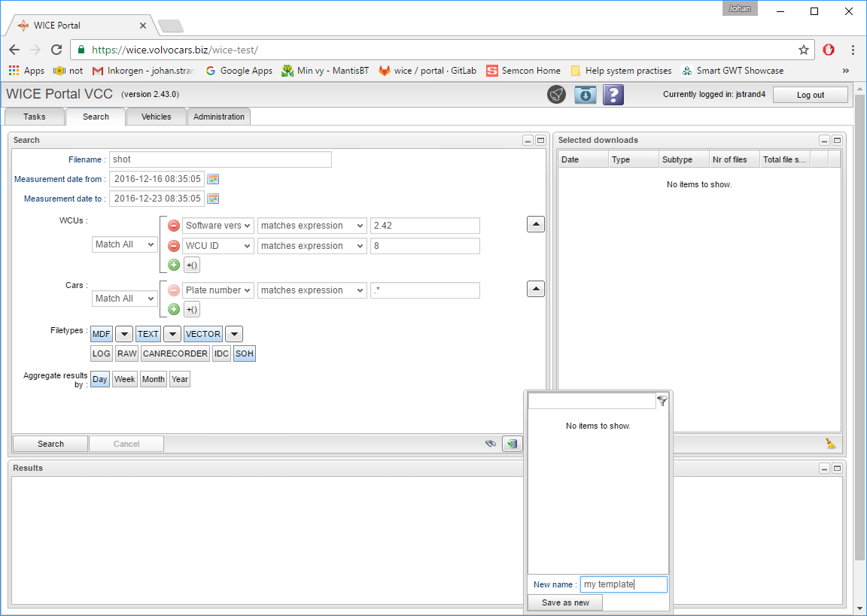Click the Save as new button
The height and width of the screenshot is (616, 867).
[565, 602]
